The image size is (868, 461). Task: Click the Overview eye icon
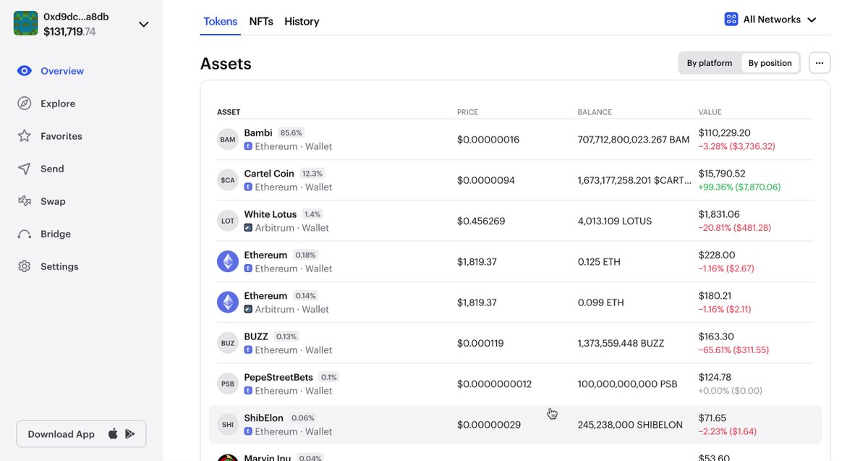click(x=25, y=71)
